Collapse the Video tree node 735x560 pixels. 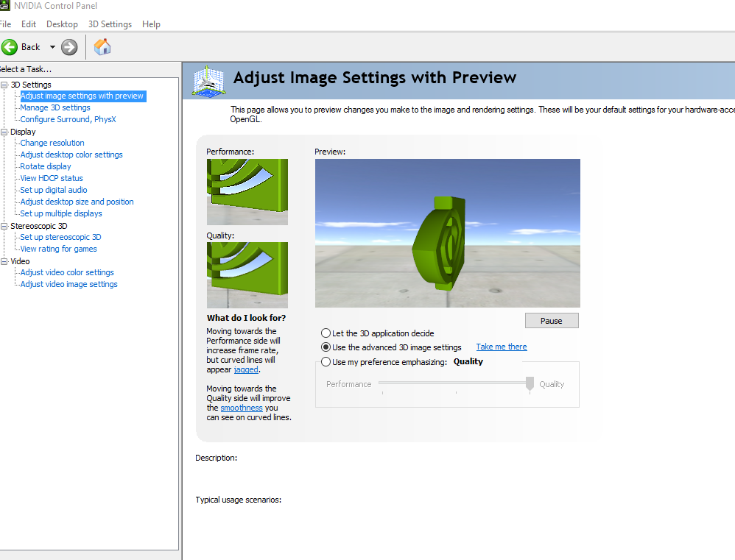click(x=4, y=261)
